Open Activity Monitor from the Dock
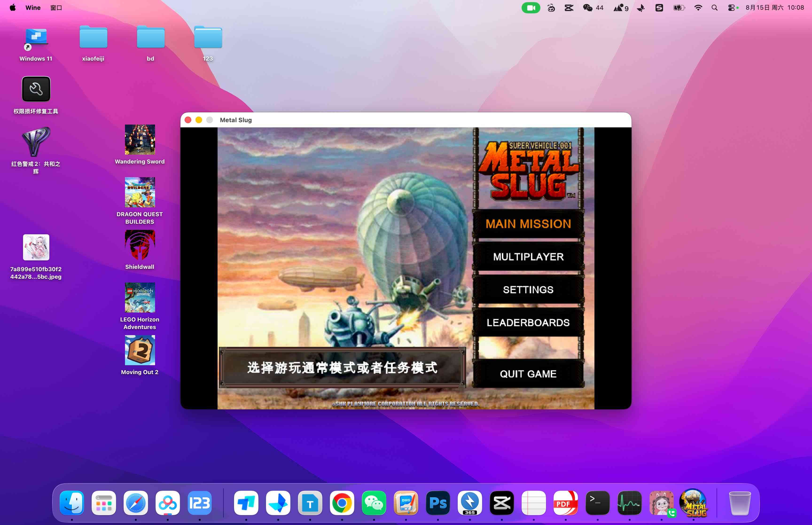The image size is (812, 525). [x=629, y=503]
